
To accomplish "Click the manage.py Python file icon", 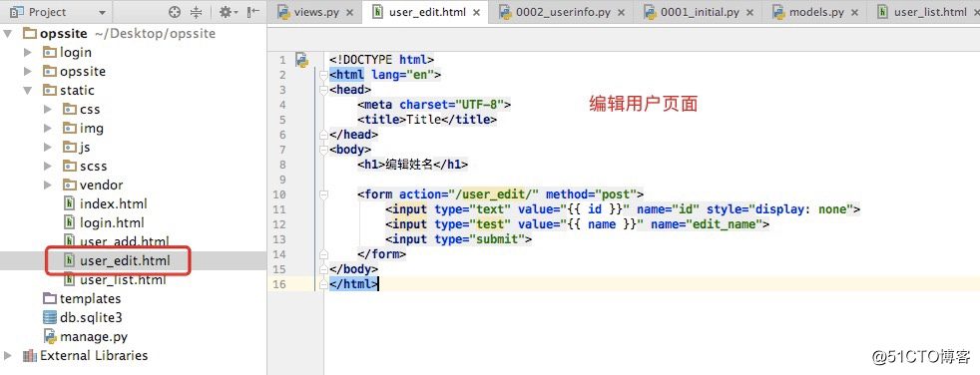I will (50, 336).
